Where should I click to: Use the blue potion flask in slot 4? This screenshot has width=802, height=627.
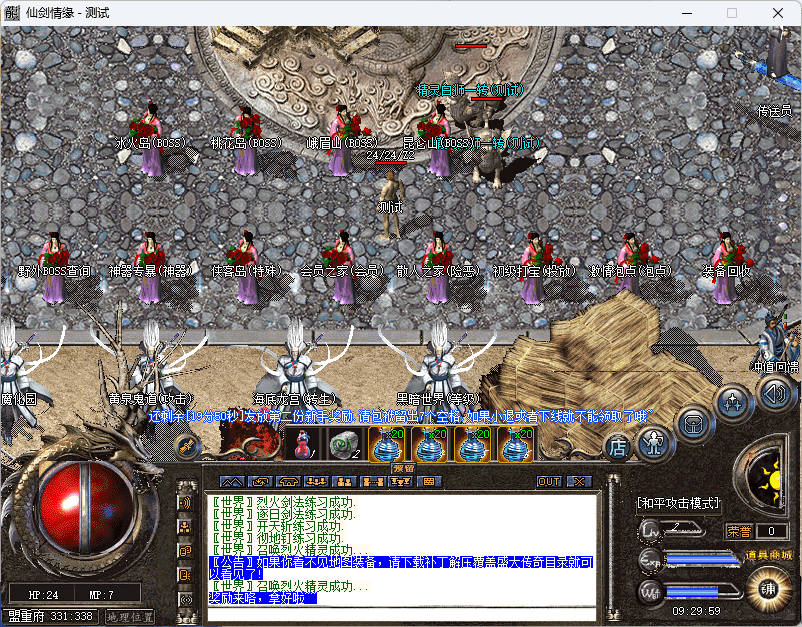point(430,444)
